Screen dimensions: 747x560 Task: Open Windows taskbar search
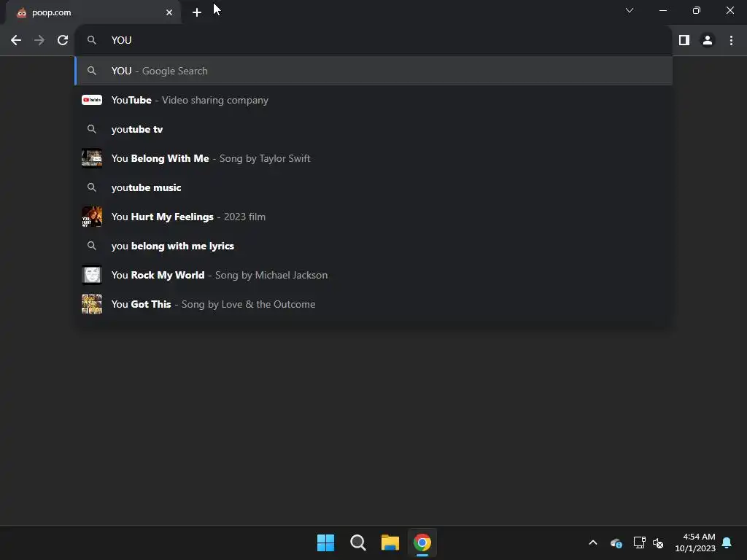point(357,542)
